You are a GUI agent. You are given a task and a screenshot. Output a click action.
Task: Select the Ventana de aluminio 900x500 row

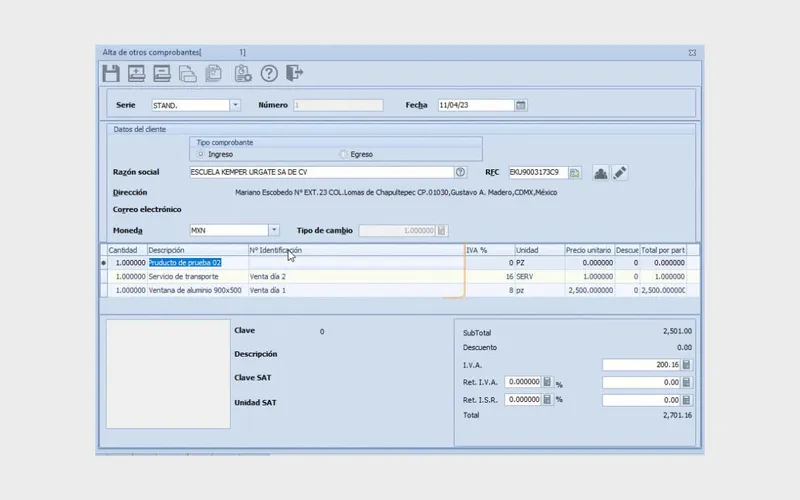[x=401, y=290]
